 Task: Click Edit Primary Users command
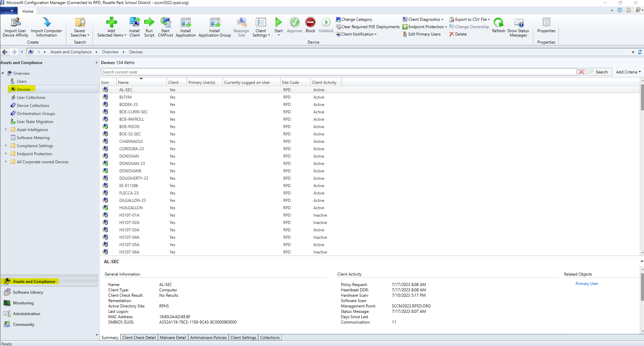pyautogui.click(x=422, y=34)
